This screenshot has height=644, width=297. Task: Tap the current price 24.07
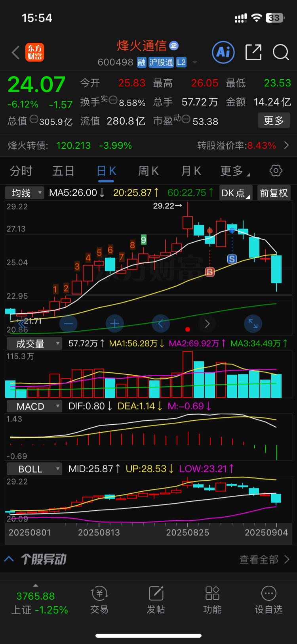coord(36,84)
